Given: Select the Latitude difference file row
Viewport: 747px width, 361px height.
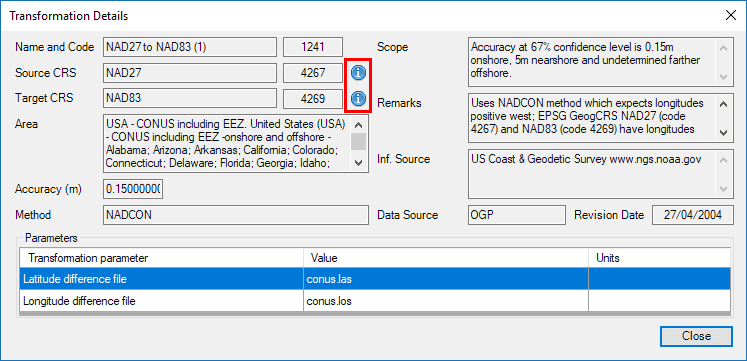Looking at the screenshot, I should click(375, 280).
